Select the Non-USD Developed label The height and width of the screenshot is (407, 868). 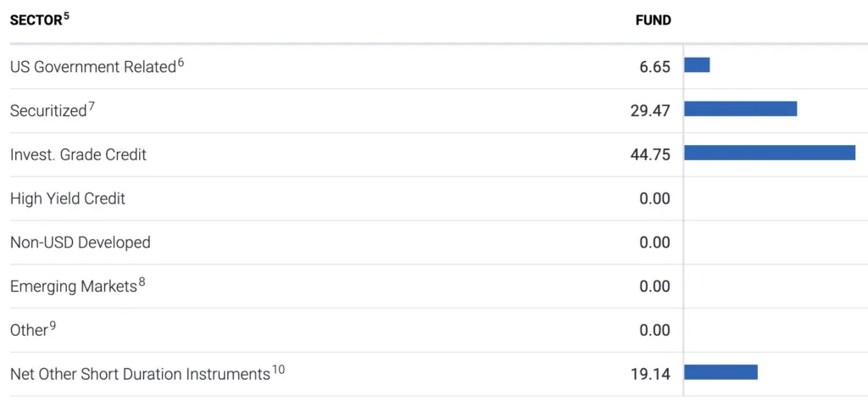pos(81,243)
